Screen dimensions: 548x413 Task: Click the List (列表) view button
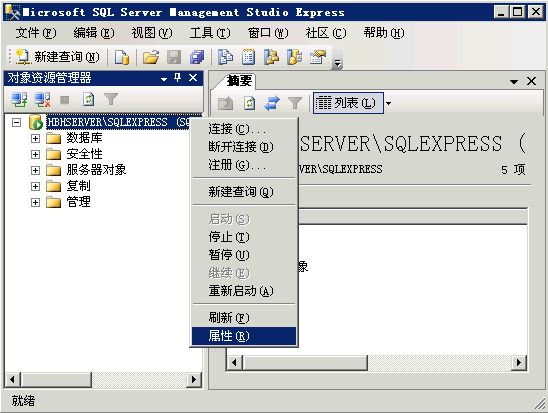[348, 103]
